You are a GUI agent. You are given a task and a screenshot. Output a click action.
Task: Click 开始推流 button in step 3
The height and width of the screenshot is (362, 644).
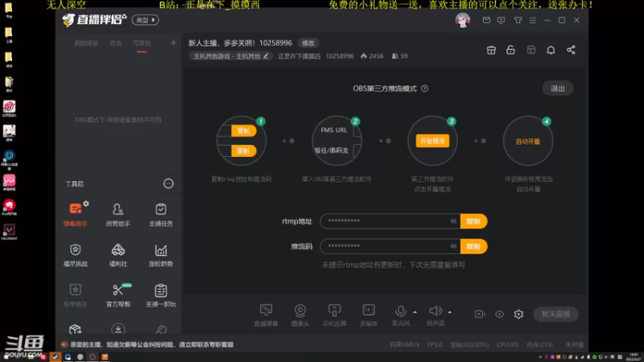[432, 141]
